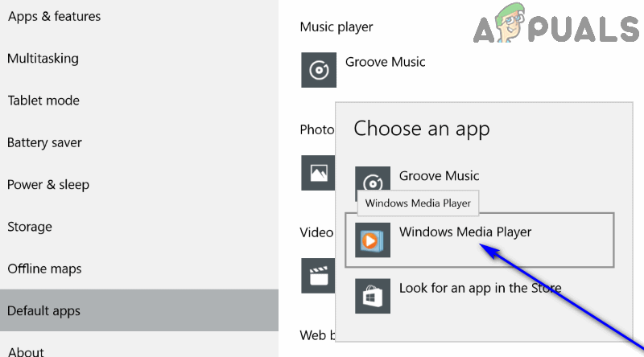The height and width of the screenshot is (357, 644).
Task: Open Power & sleep settings
Action: tap(47, 184)
